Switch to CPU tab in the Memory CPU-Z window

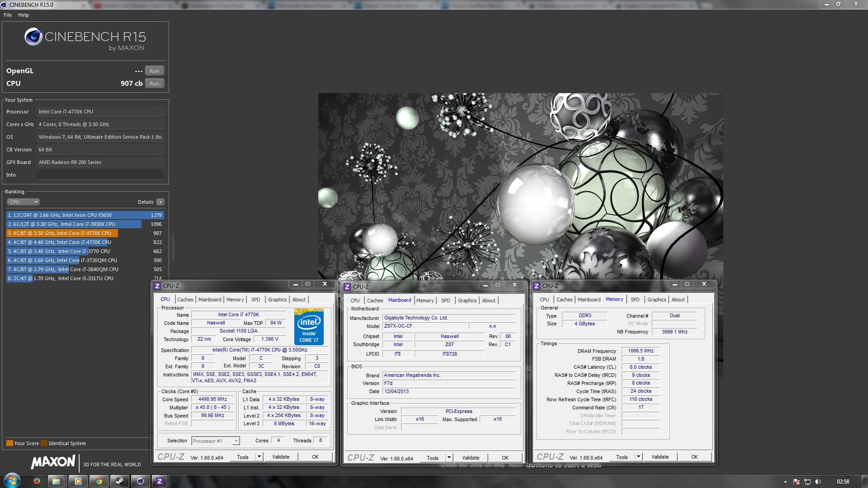545,300
